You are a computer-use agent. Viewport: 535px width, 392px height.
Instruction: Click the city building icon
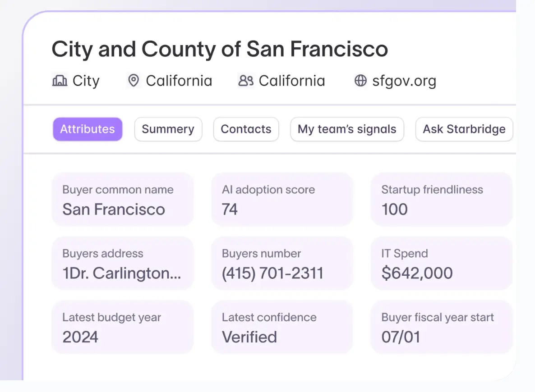60,81
